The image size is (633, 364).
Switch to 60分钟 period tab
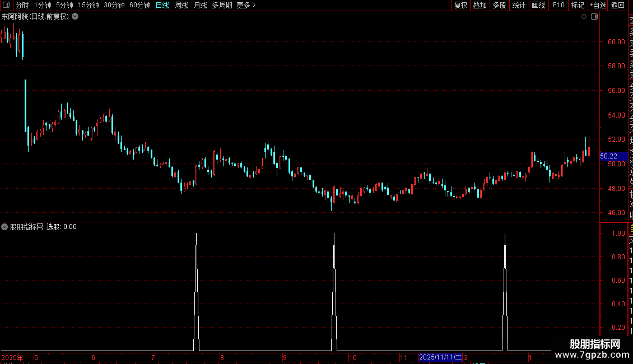(x=140, y=5)
